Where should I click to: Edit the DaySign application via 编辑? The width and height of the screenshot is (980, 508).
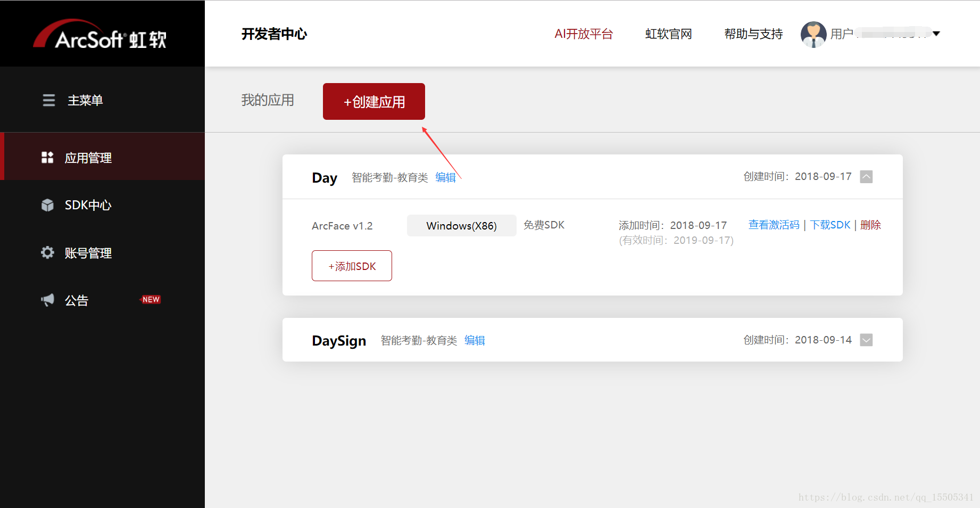point(475,340)
